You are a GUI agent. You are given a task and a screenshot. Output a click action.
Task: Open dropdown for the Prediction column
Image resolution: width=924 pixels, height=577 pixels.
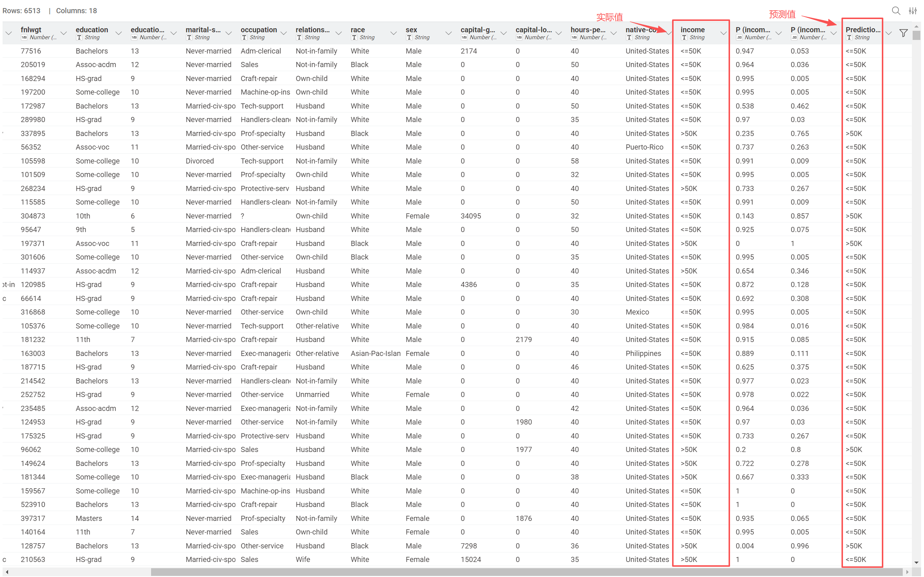[x=888, y=33]
